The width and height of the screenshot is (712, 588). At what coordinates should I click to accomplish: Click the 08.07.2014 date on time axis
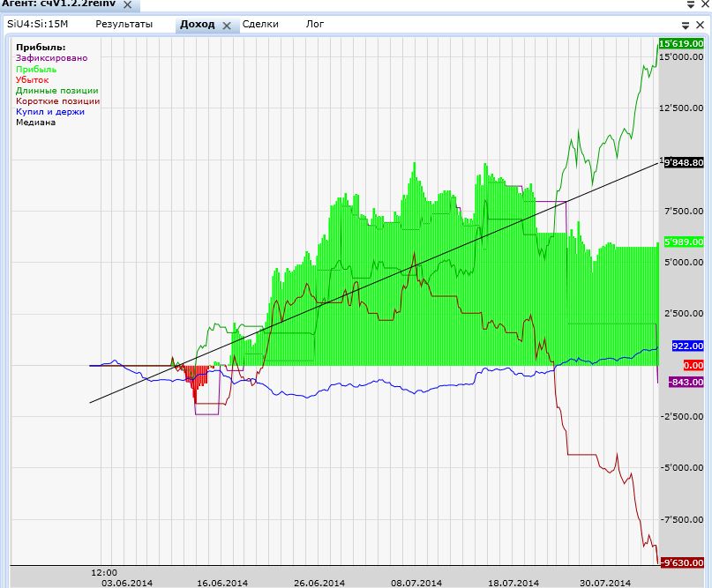[416, 583]
